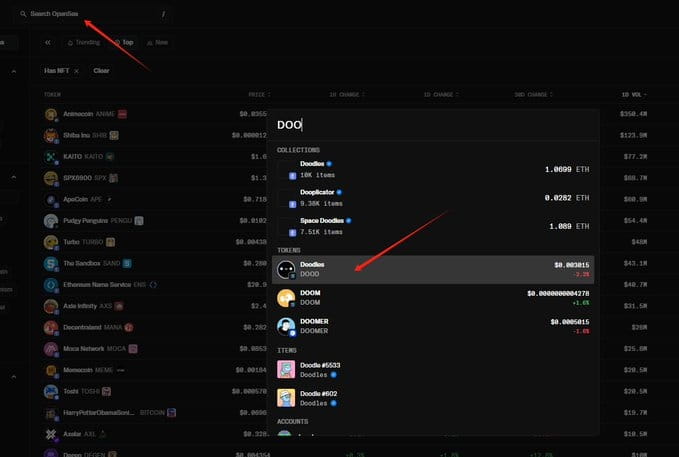The image size is (679, 457).
Task: Click the Pudgy Penguins token icon
Action: 51,221
